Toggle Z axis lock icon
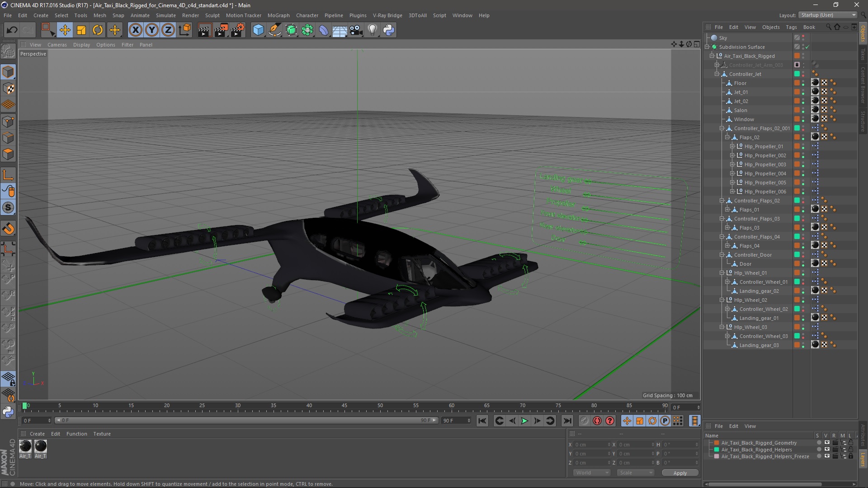The height and width of the screenshot is (488, 868). point(168,30)
